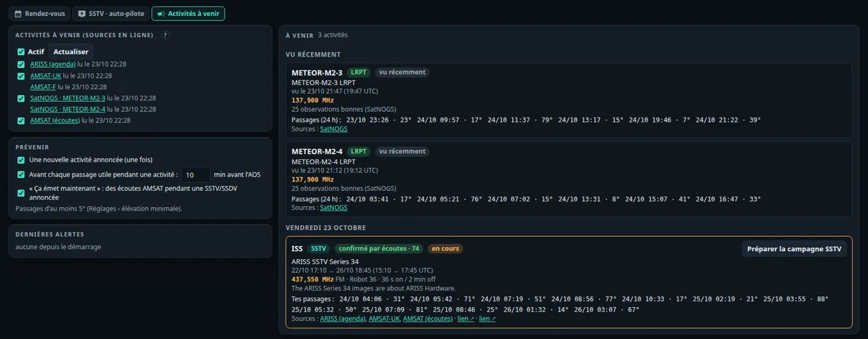Toggle the Actif checkbox
Screen dimensions: 868x339
(x=21, y=52)
